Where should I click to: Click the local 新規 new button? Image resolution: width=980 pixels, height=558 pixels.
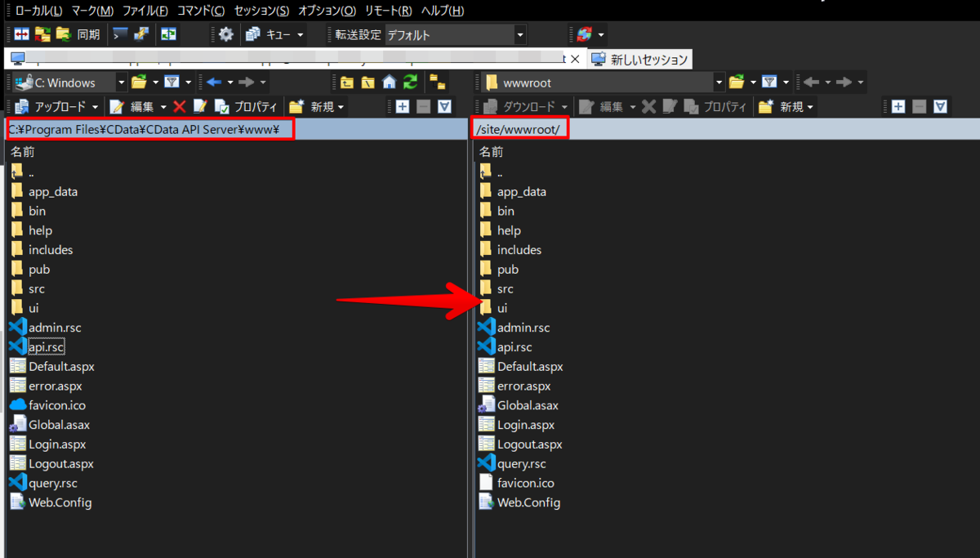311,106
